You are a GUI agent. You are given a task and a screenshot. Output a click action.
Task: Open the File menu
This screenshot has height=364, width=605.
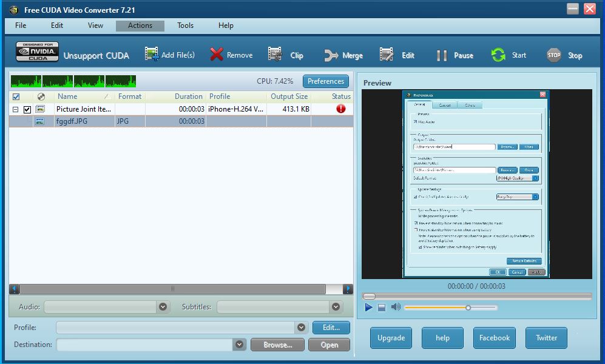click(21, 25)
